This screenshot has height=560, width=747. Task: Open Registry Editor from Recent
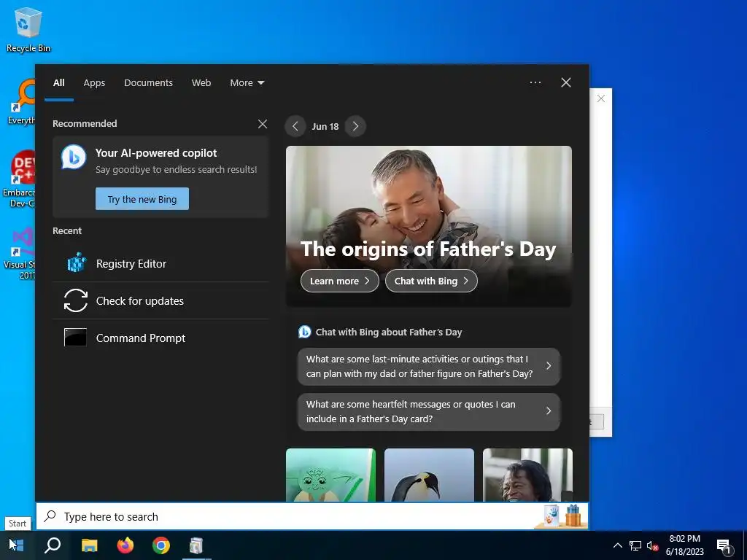click(160, 263)
